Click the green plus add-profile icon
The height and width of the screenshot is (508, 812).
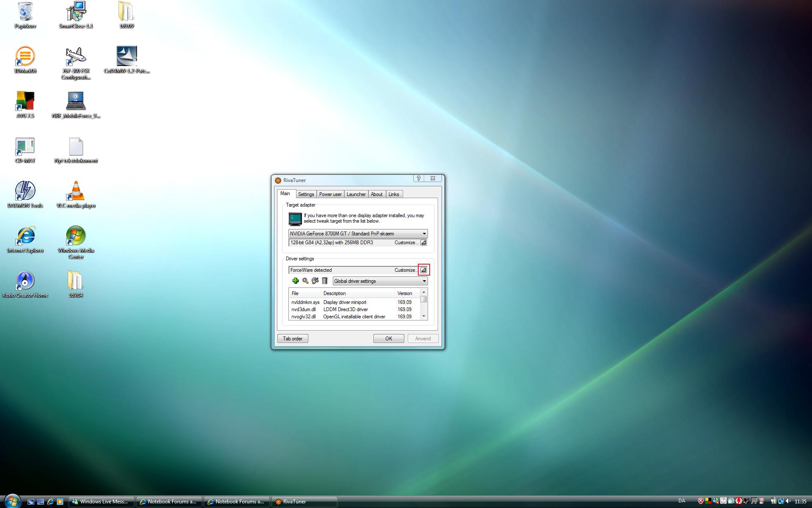point(295,281)
